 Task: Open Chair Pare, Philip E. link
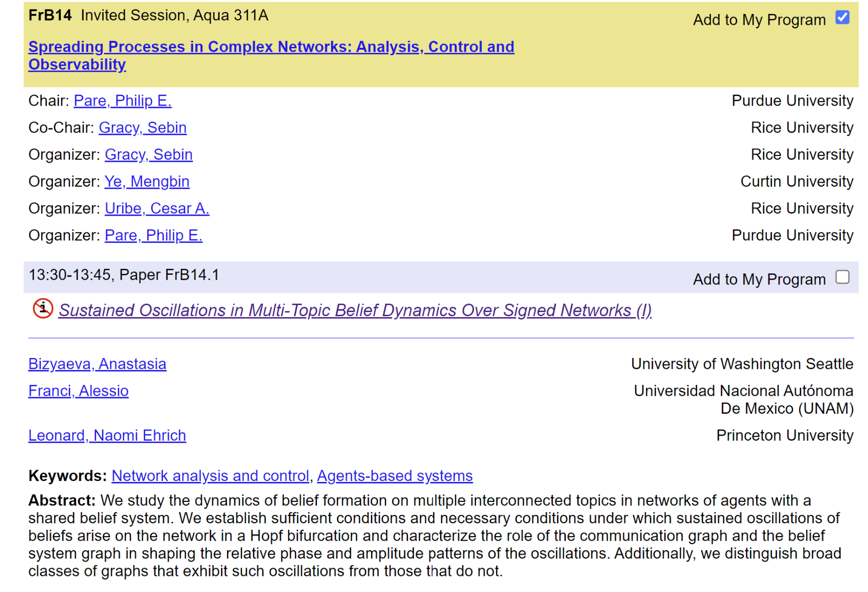tap(122, 101)
